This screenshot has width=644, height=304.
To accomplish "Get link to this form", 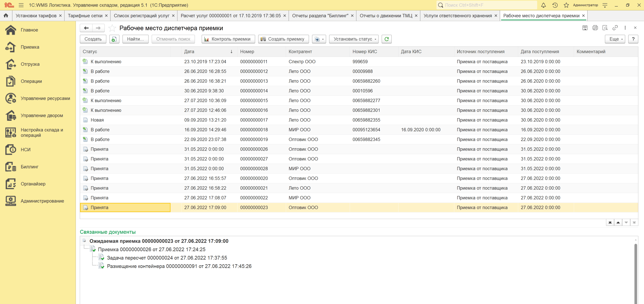I will (615, 28).
